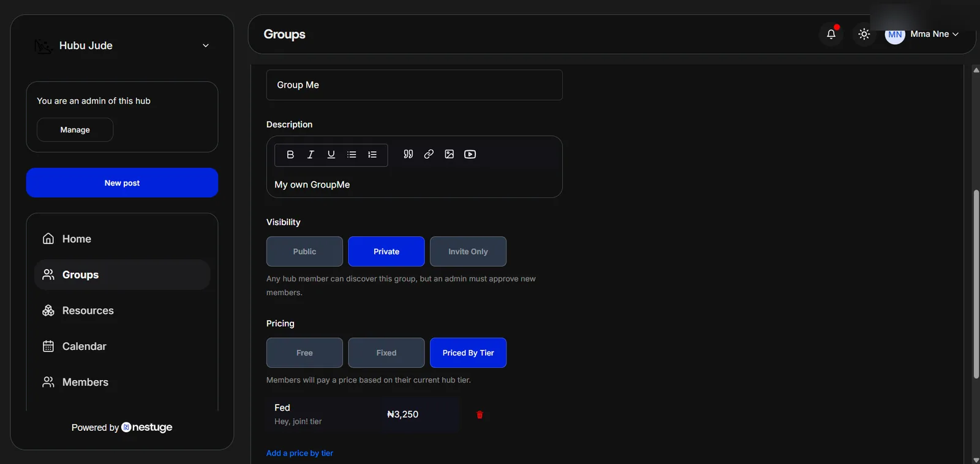The height and width of the screenshot is (464, 980).
Task: Open Members in sidebar
Action: pyautogui.click(x=122, y=382)
